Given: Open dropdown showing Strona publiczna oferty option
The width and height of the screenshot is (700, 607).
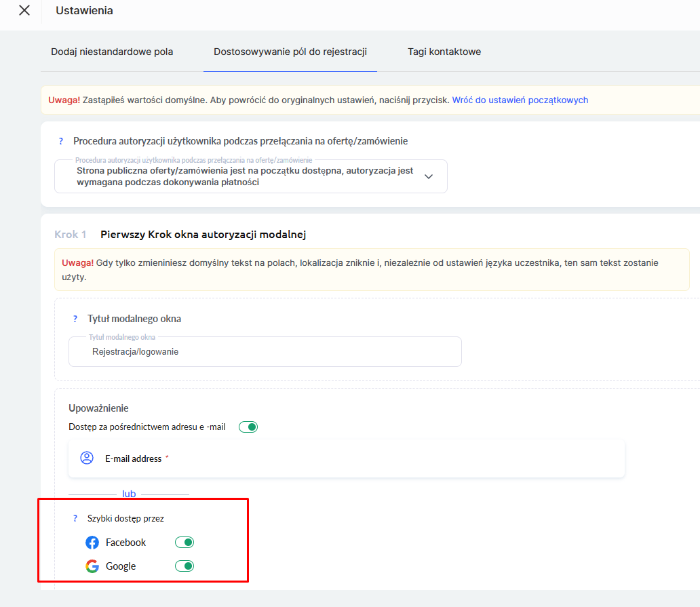Looking at the screenshot, I should point(244,176).
